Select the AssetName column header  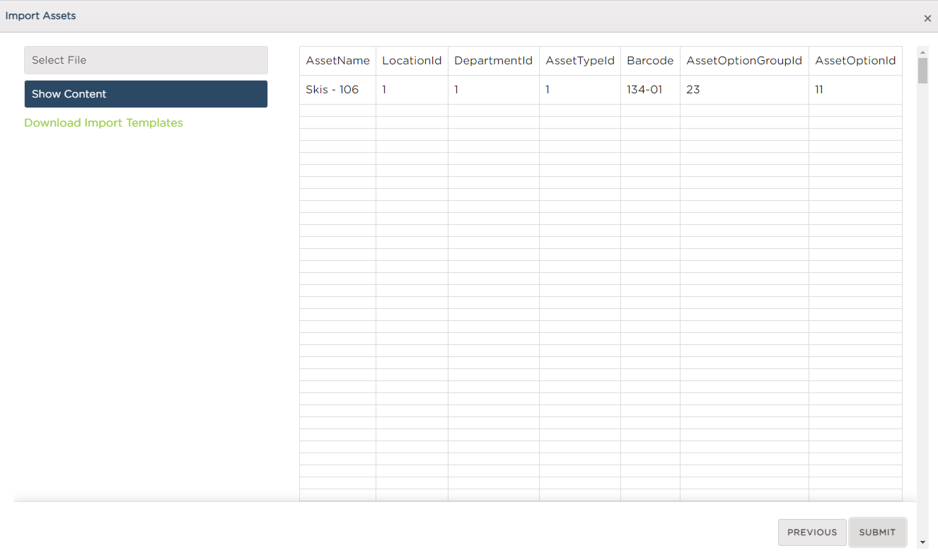[337, 61]
